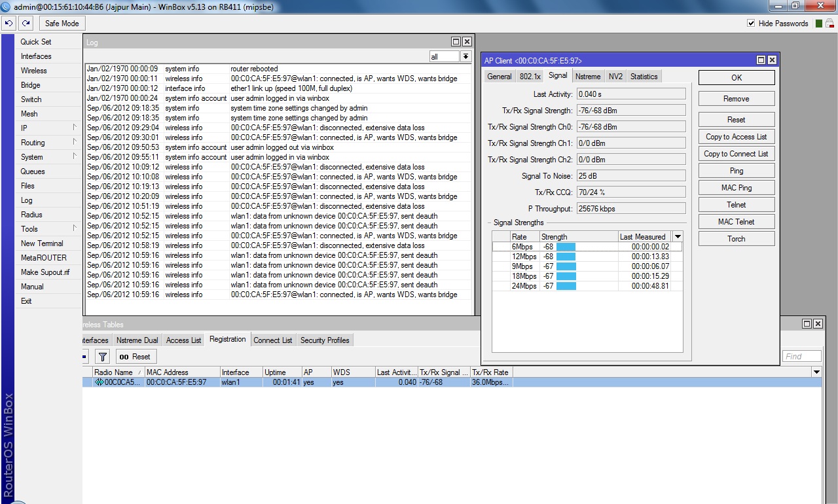Viewport: 838px width, 504px height.
Task: Click the Find field in Wireless Tables
Action: point(802,357)
